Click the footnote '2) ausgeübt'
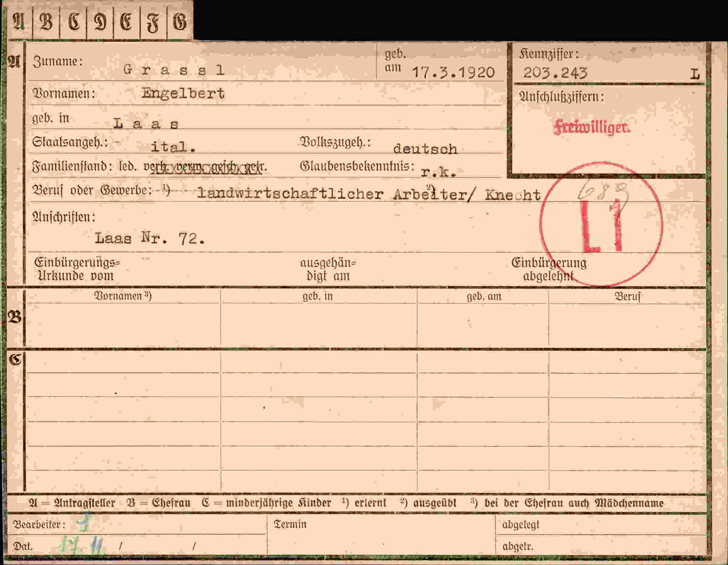This screenshot has width=728, height=565. 428,503
